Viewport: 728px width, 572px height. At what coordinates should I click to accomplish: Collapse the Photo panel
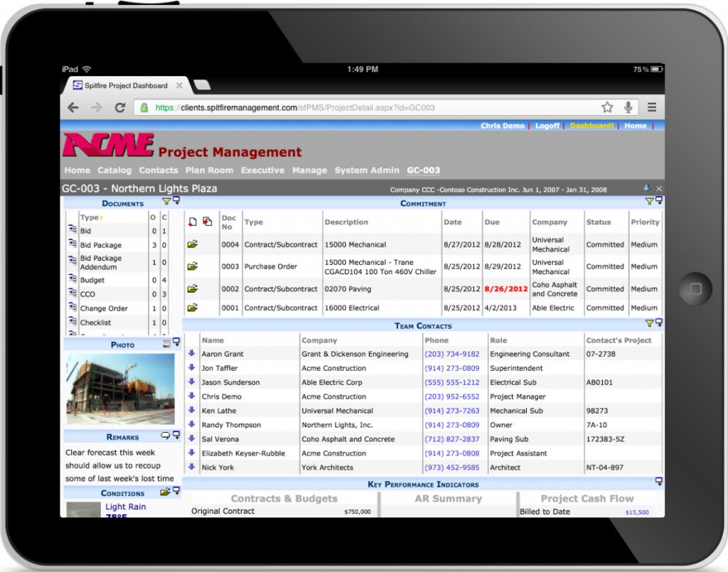click(x=176, y=342)
